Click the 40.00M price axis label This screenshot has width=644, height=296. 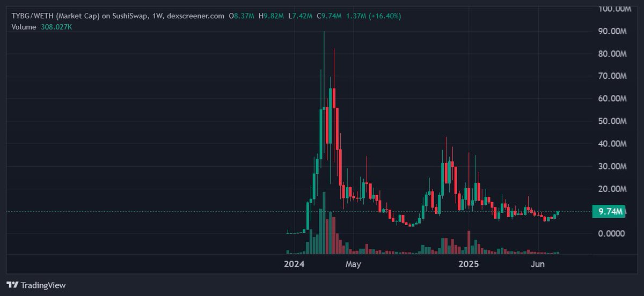(x=612, y=144)
